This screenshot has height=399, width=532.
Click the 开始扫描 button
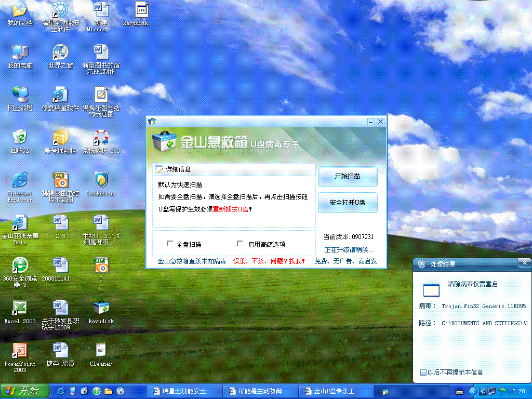(348, 176)
